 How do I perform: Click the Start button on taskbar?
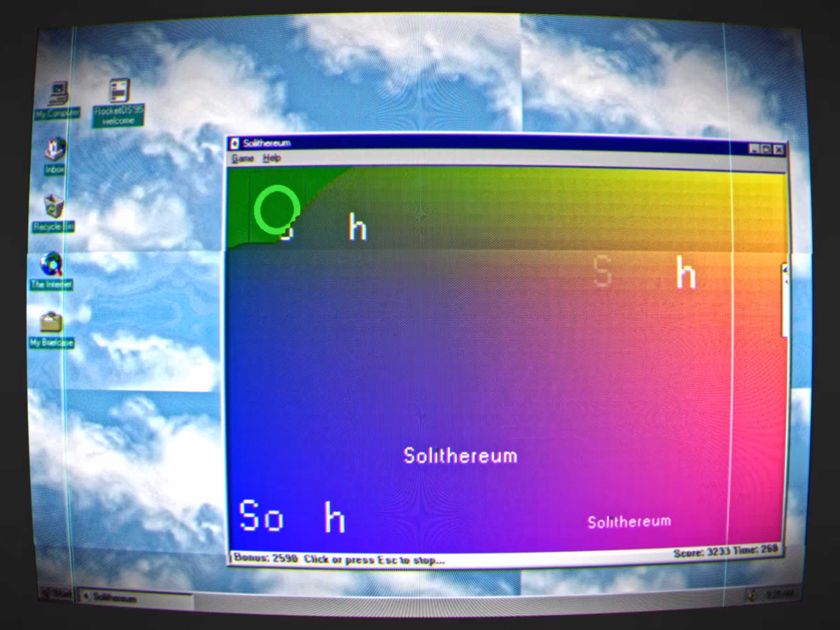tap(56, 593)
